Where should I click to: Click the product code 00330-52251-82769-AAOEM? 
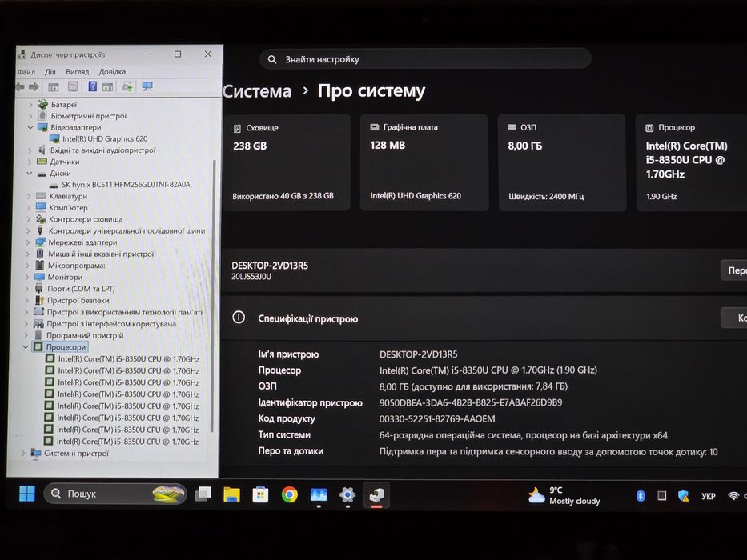[x=437, y=419]
